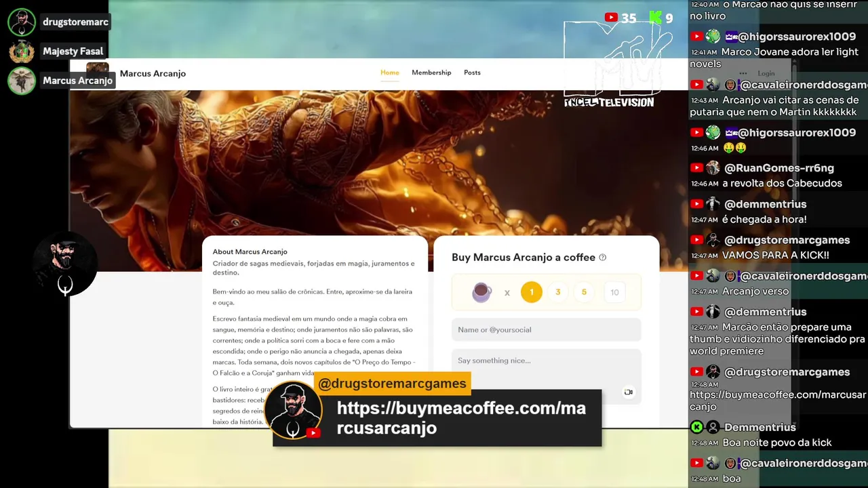Click the money-face emoji chat message
This screenshot has height=488, width=868.
(734, 148)
